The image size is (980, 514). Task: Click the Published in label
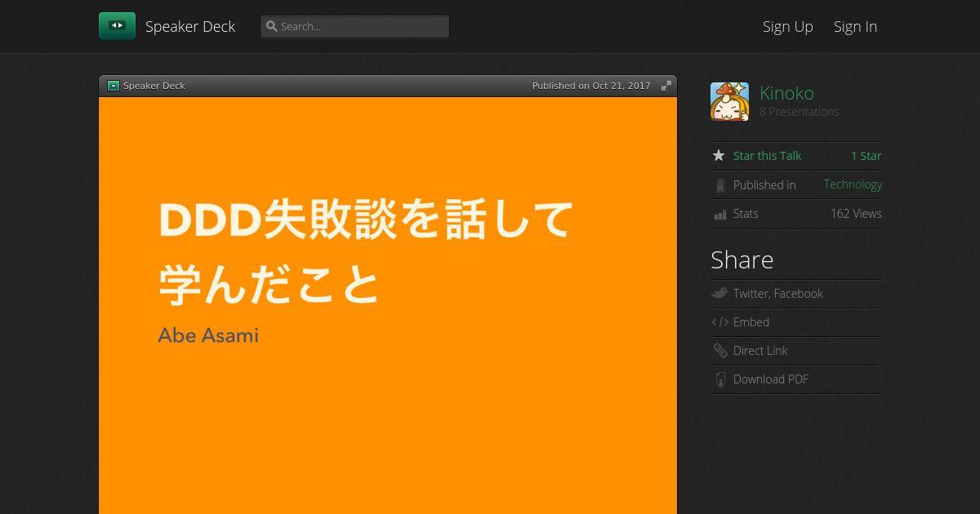[x=764, y=185]
